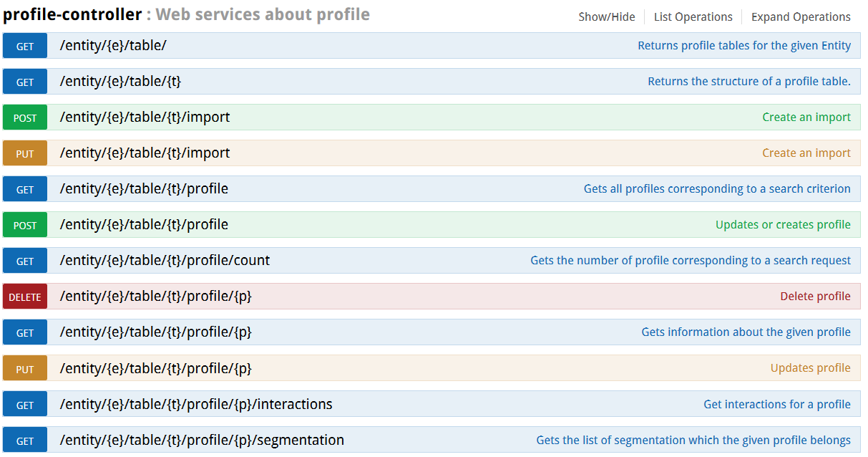Click the orange 'Updates profile' description
868x457 pixels.
(810, 368)
